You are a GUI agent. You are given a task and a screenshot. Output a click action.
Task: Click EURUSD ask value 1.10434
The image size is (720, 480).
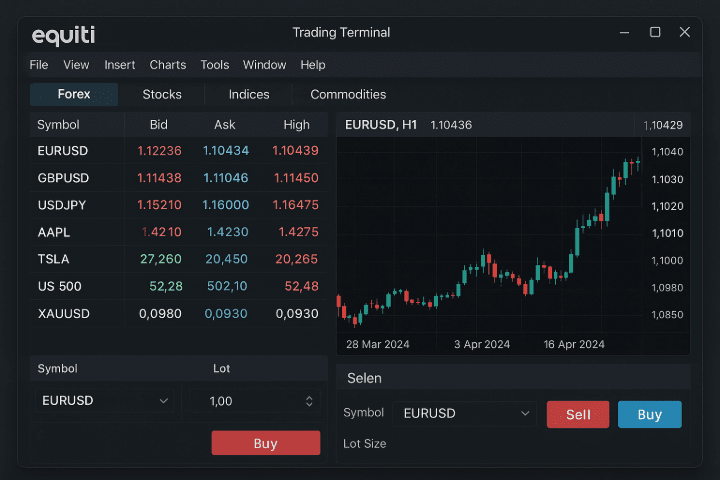coord(226,151)
